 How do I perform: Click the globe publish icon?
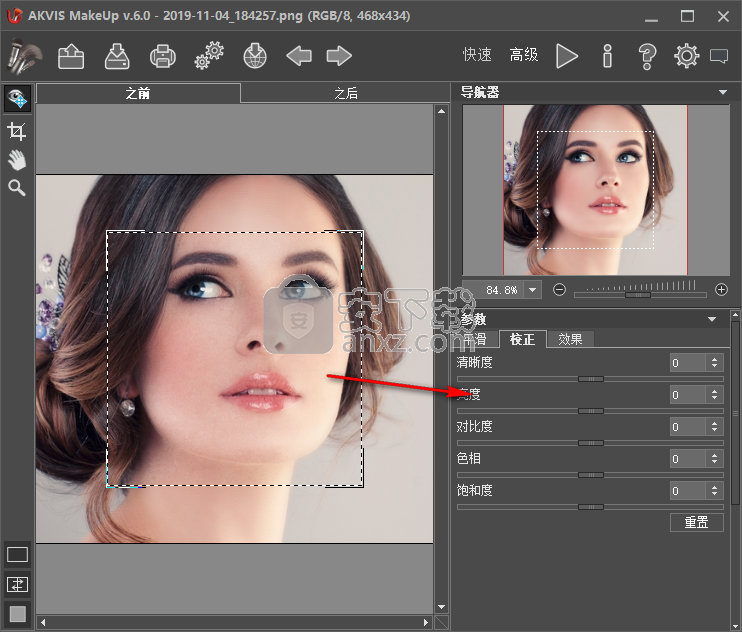(255, 56)
